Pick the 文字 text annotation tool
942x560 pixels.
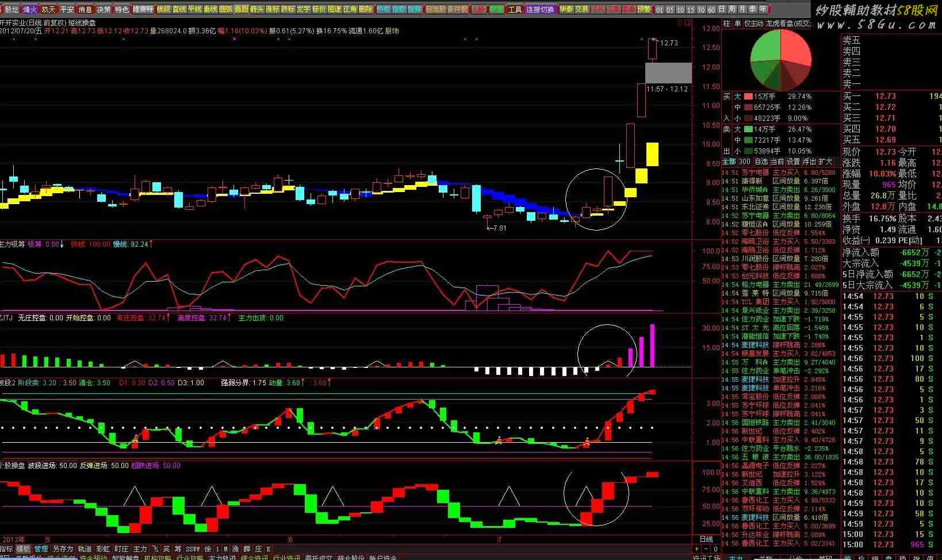click(303, 9)
